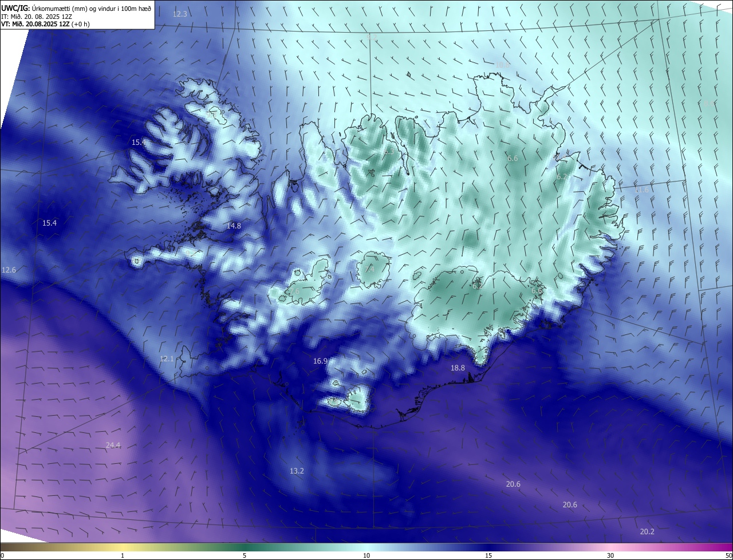Click the valid time line "VT: Mið. 20.08.2025 12Z (+0 h)"
733x560 pixels.
point(46,24)
